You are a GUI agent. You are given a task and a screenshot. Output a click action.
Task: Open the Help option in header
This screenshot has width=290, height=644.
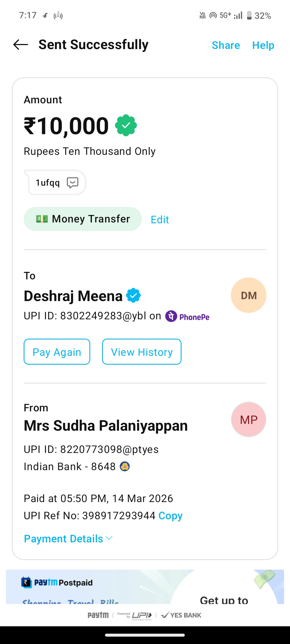tap(263, 45)
